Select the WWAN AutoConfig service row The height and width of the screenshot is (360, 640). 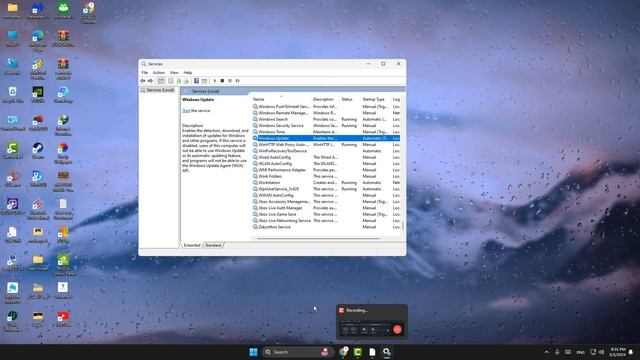click(x=326, y=195)
